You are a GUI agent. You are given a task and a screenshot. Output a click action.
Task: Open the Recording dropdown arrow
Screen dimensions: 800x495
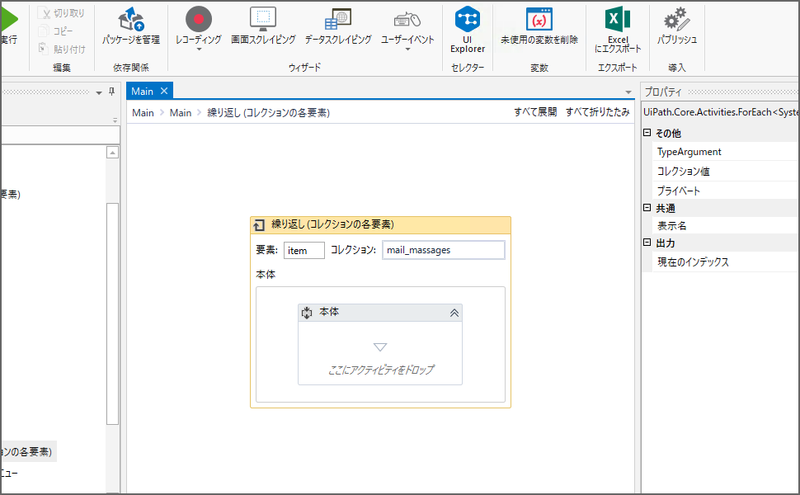pyautogui.click(x=198, y=50)
